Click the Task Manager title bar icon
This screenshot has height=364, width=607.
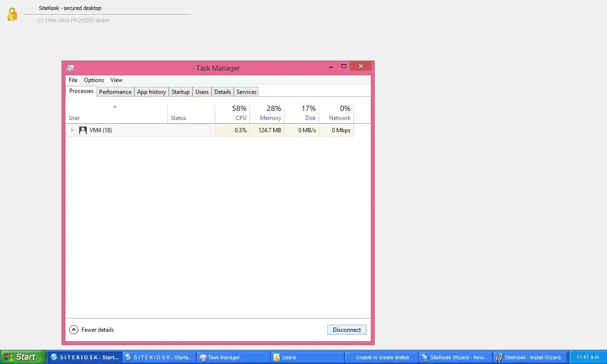click(x=71, y=68)
